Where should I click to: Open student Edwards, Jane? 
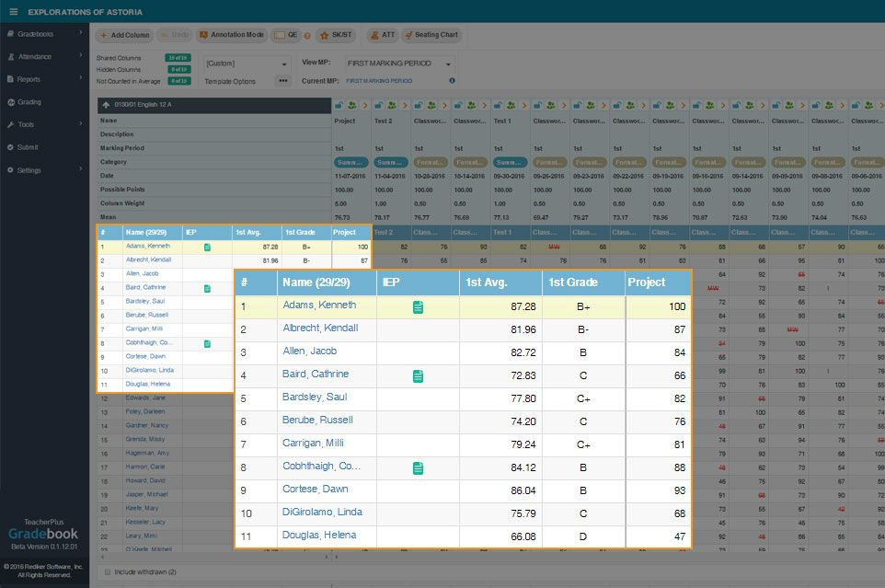coord(145,398)
